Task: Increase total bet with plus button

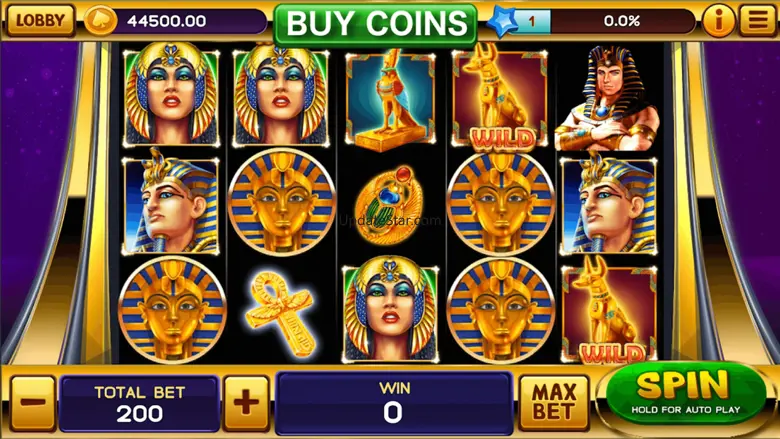Action: point(247,403)
